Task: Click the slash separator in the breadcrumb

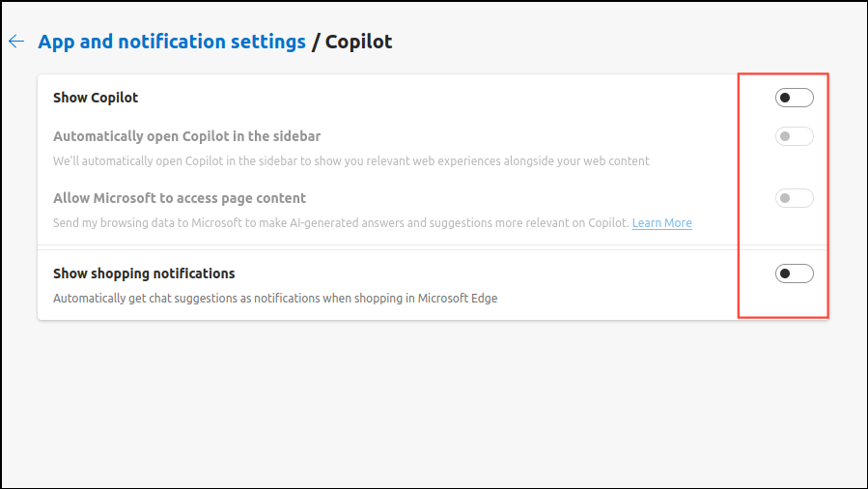Action: click(316, 42)
